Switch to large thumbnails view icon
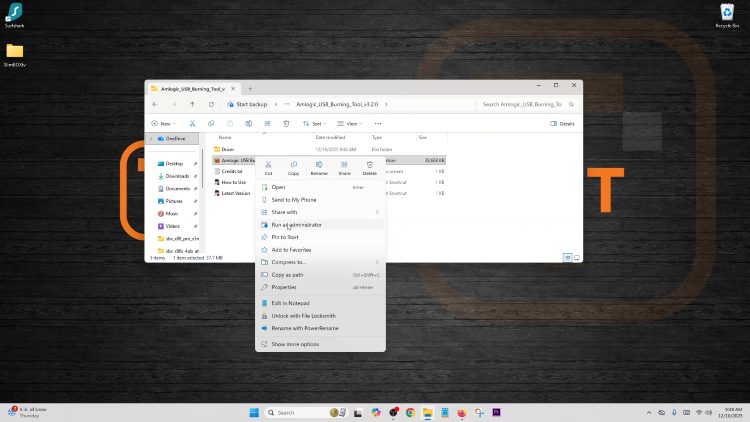The width and height of the screenshot is (750, 422). [577, 258]
